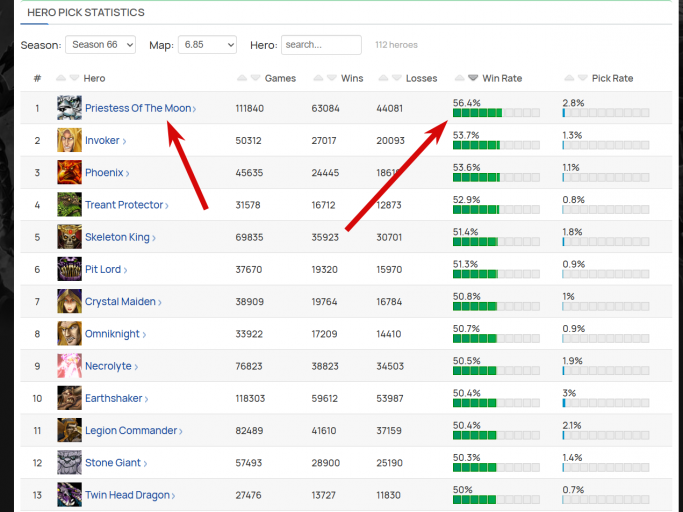
Task: Click the Pit Lord portrait icon
Action: (69, 269)
